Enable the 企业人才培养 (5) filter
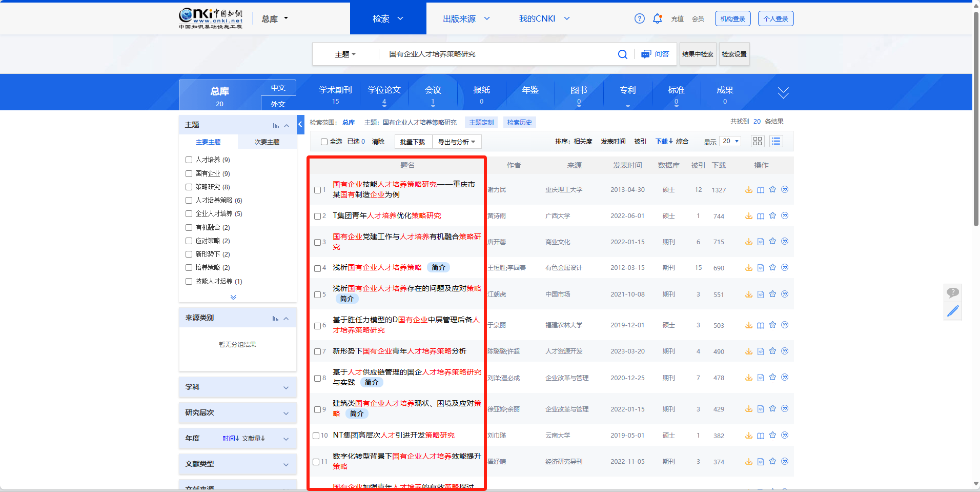Image resolution: width=980 pixels, height=492 pixels. pos(189,214)
